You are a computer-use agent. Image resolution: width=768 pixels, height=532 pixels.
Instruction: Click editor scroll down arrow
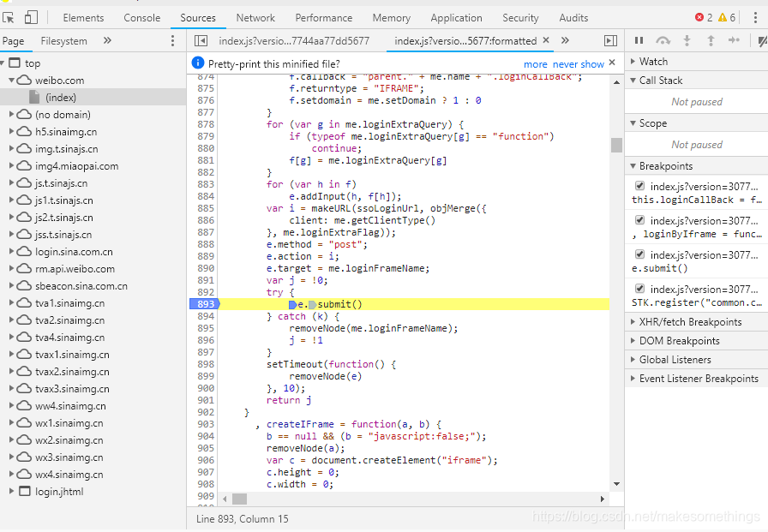(616, 484)
